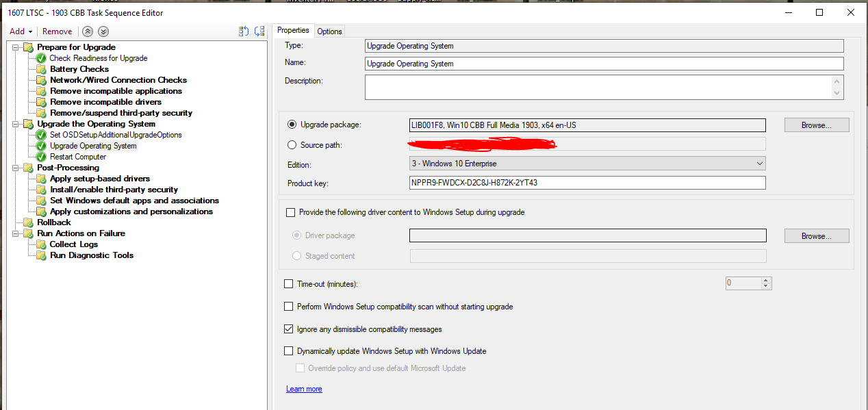This screenshot has width=868, height=410.
Task: Click the Type field showing Upgrade Operating System
Action: point(604,46)
